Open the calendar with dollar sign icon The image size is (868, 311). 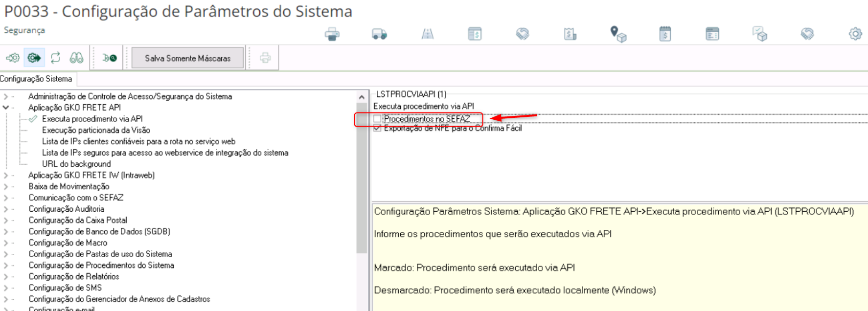click(x=665, y=34)
